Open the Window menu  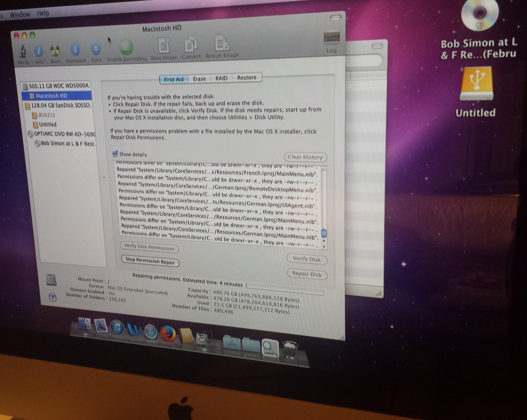pyautogui.click(x=20, y=14)
